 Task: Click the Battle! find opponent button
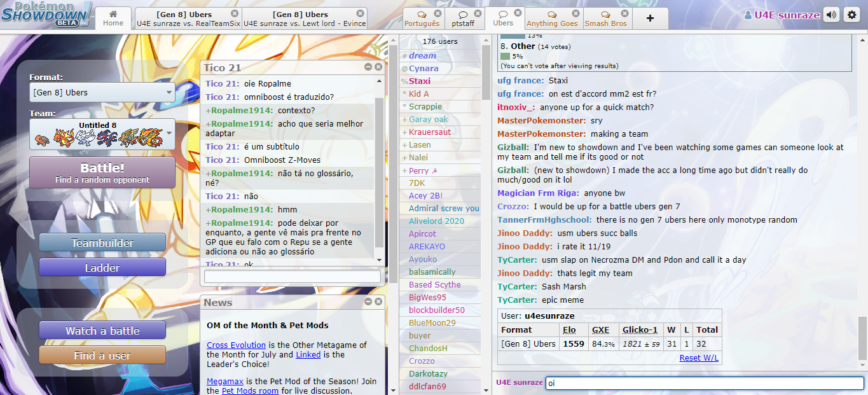102,172
